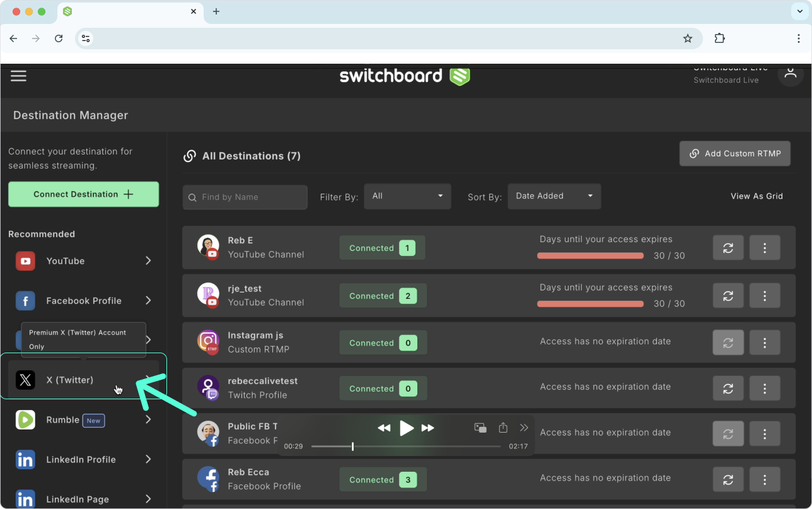The width and height of the screenshot is (812, 509).
Task: Expand the LinkedIn Page chevron
Action: [148, 499]
